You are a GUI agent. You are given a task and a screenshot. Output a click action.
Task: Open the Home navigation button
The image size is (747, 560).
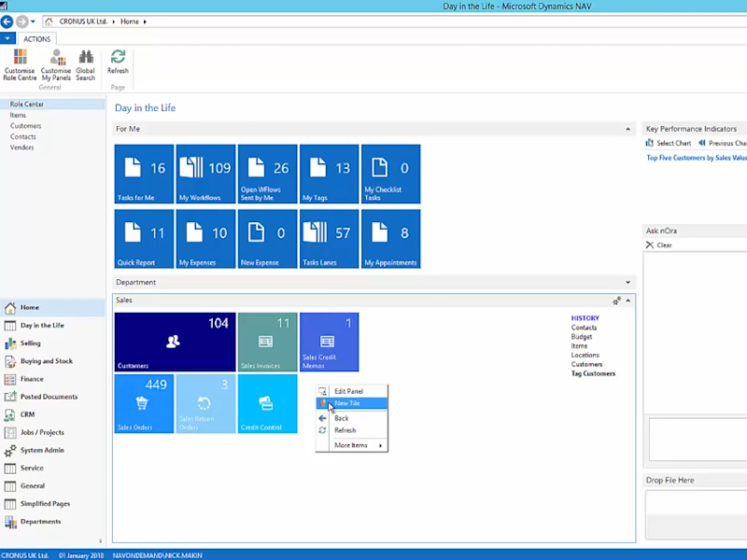(x=52, y=308)
